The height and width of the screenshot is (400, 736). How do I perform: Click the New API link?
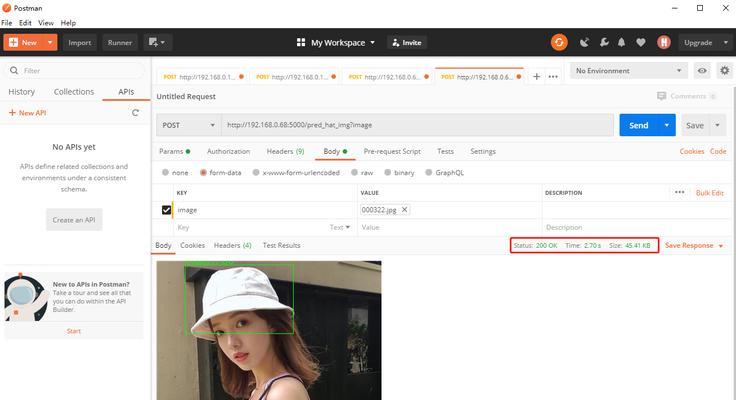click(x=28, y=113)
